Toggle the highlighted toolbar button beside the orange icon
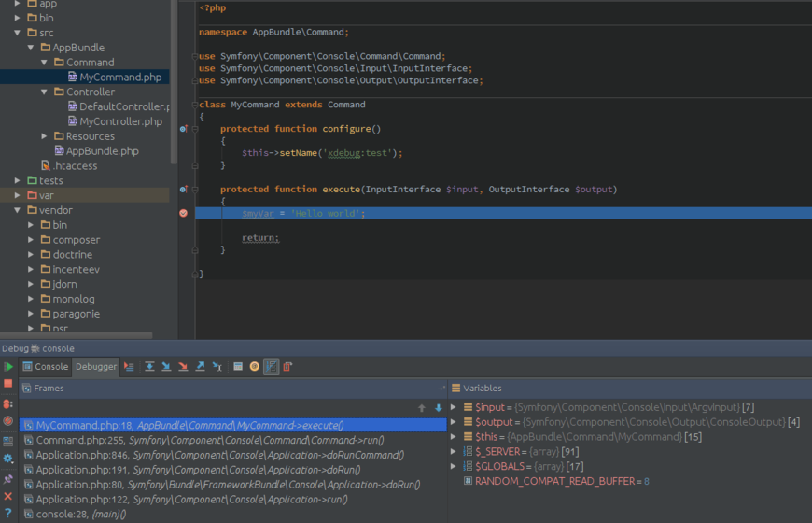 pyautogui.click(x=271, y=367)
